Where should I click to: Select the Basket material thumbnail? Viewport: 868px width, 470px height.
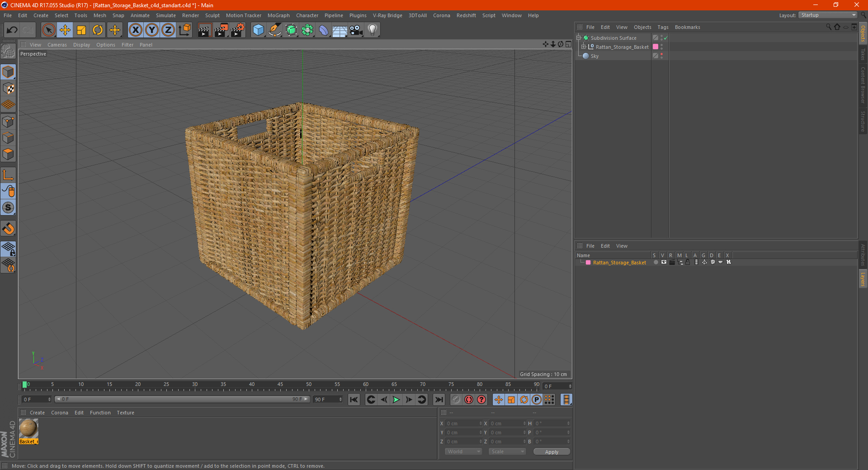[x=28, y=428]
